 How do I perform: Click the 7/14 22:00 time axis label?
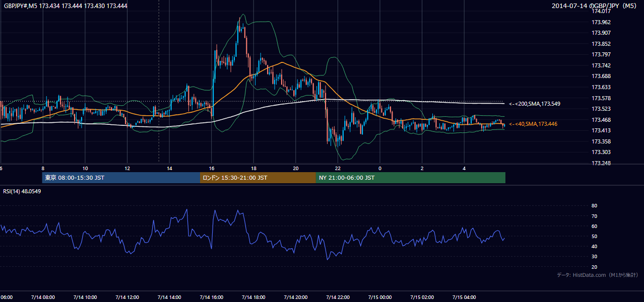coord(338,297)
